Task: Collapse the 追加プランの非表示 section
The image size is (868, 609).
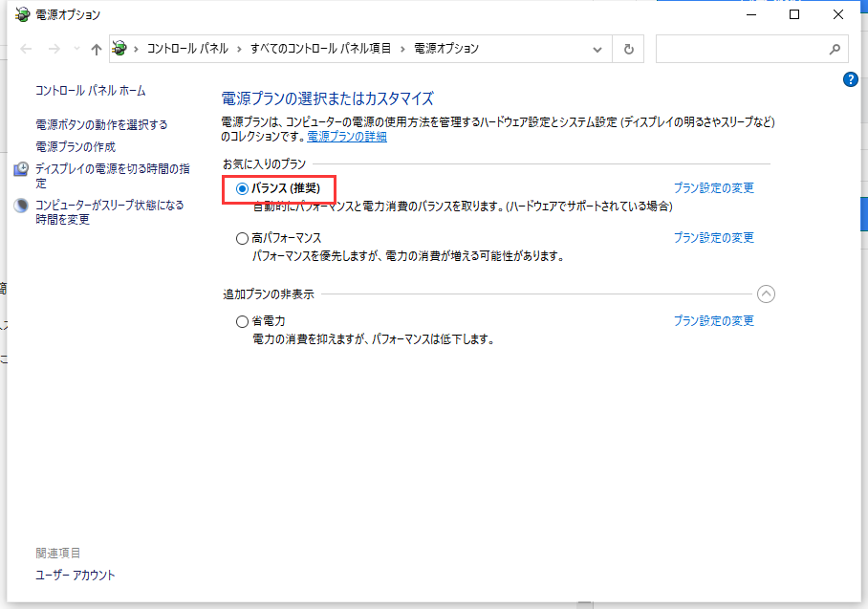Action: coord(765,294)
